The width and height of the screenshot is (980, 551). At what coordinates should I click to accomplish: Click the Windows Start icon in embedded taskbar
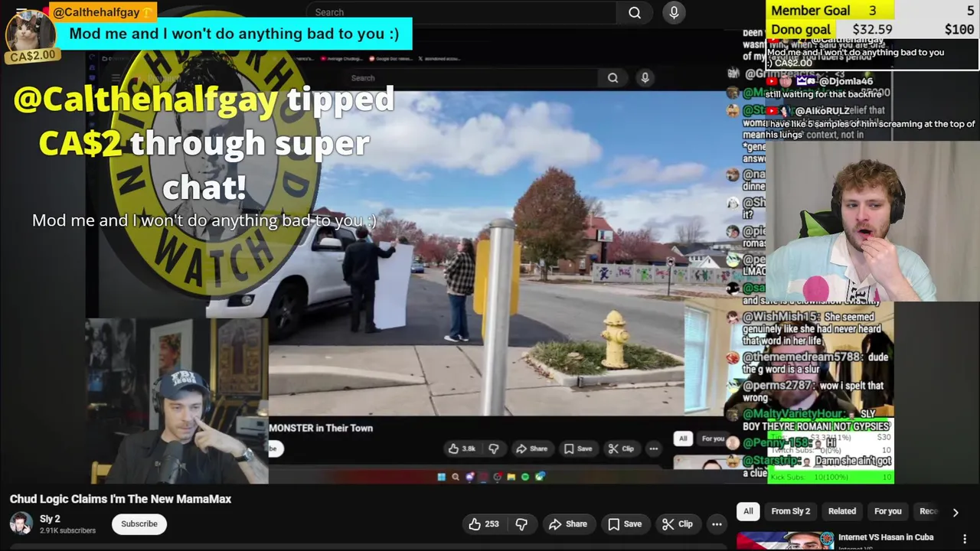(441, 477)
